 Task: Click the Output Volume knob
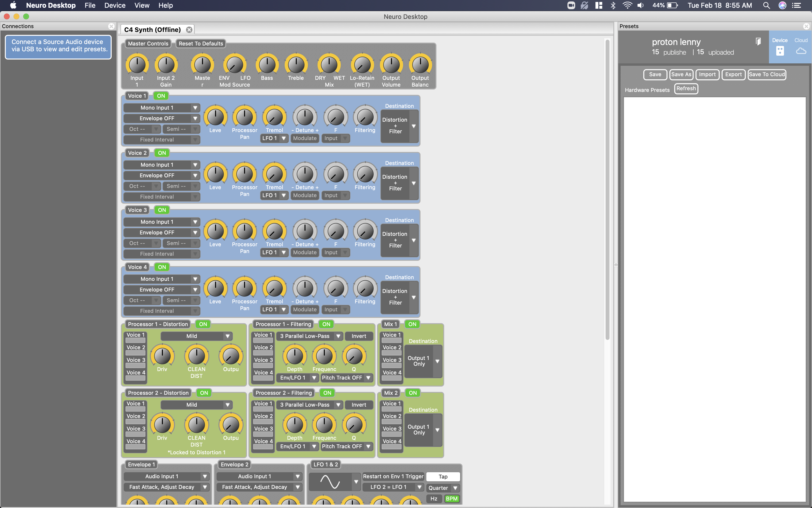(391, 65)
